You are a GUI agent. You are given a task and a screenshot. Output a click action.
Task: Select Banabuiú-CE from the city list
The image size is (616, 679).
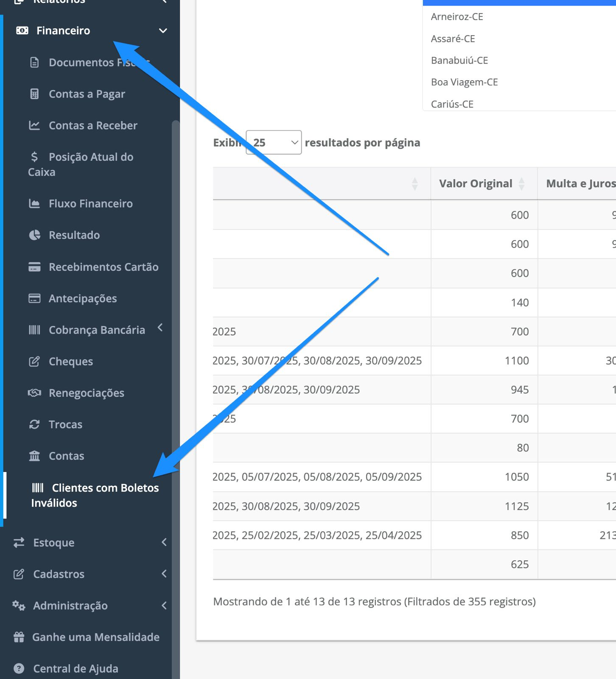pos(459,60)
